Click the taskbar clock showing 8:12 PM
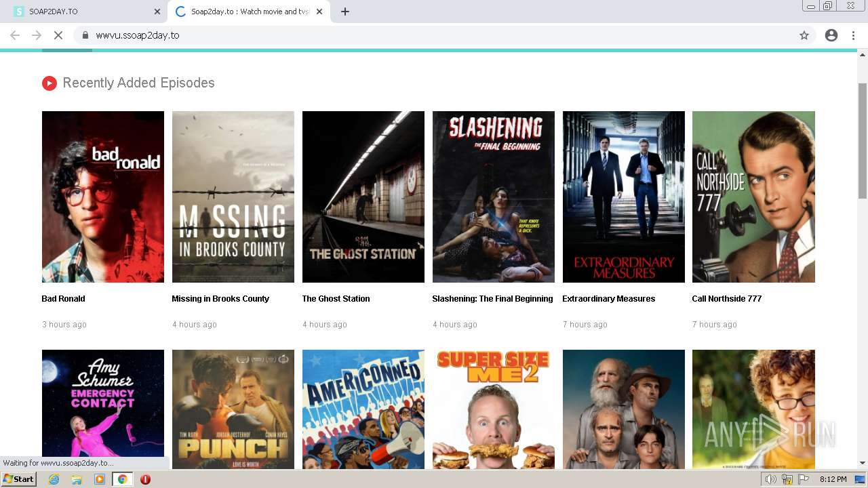868x488 pixels. pos(833,479)
